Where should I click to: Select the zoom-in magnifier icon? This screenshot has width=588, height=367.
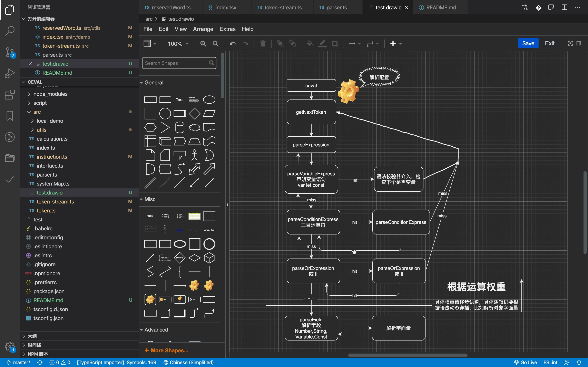203,43
